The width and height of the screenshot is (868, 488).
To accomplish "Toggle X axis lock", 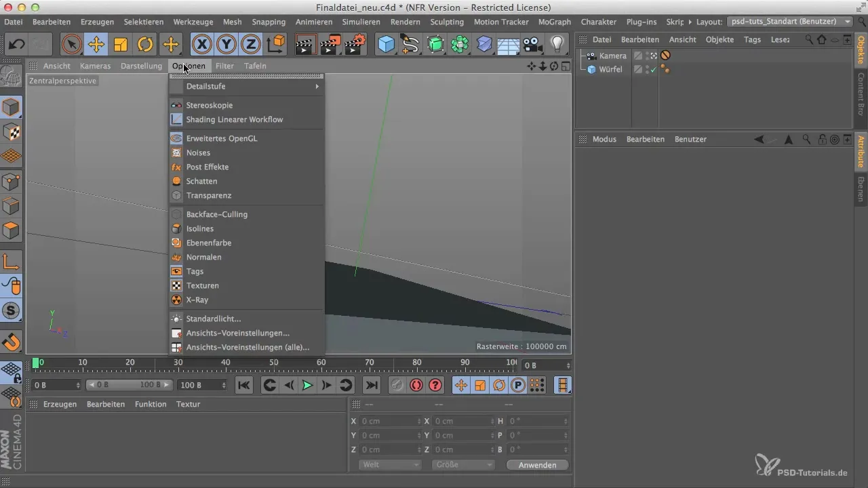I will (201, 45).
